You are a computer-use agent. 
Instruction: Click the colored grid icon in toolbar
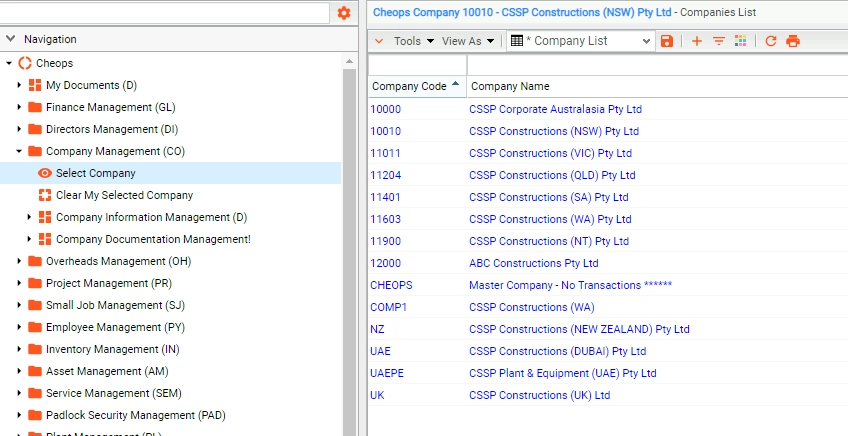pyautogui.click(x=740, y=41)
